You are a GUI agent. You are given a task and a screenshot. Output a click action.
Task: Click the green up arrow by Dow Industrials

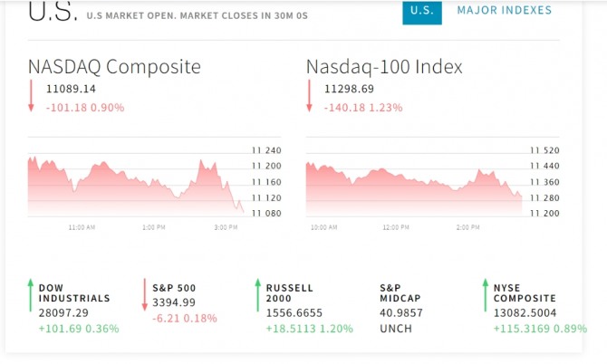click(30, 294)
